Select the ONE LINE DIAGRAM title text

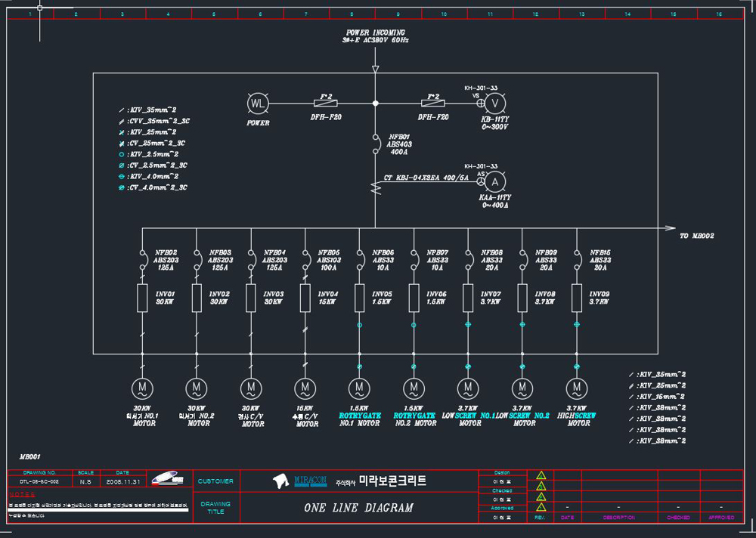click(358, 508)
